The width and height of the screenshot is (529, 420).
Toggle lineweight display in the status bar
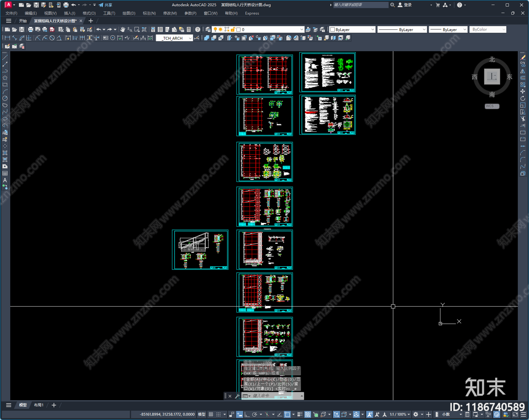(x=300, y=414)
